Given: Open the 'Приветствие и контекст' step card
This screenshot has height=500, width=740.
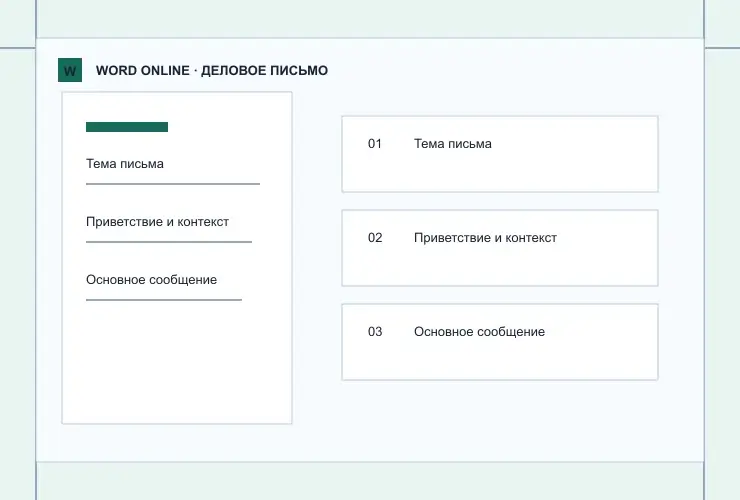Looking at the screenshot, I should (500, 248).
